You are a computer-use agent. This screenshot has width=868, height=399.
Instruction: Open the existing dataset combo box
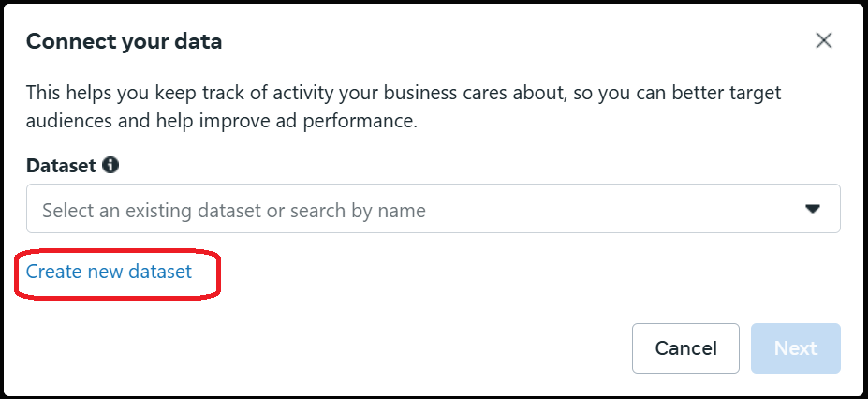click(x=434, y=209)
